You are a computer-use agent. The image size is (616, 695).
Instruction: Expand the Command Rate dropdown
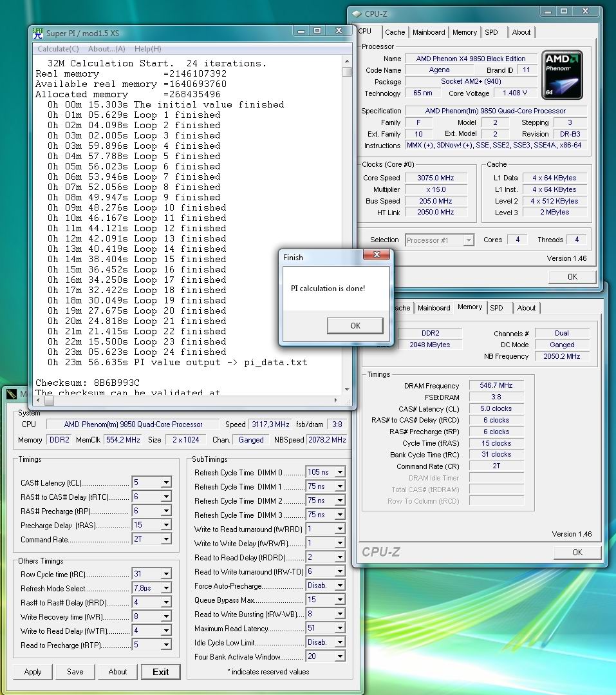tap(166, 539)
